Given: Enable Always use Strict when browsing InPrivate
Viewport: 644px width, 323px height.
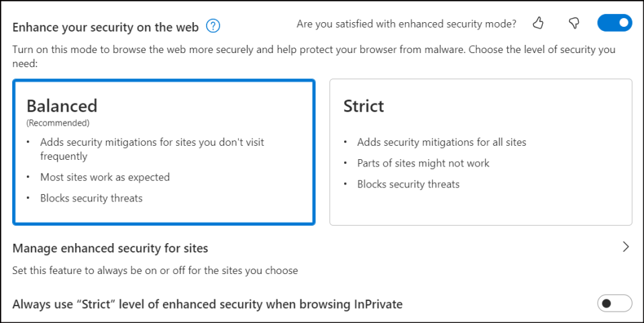Looking at the screenshot, I should tap(614, 304).
